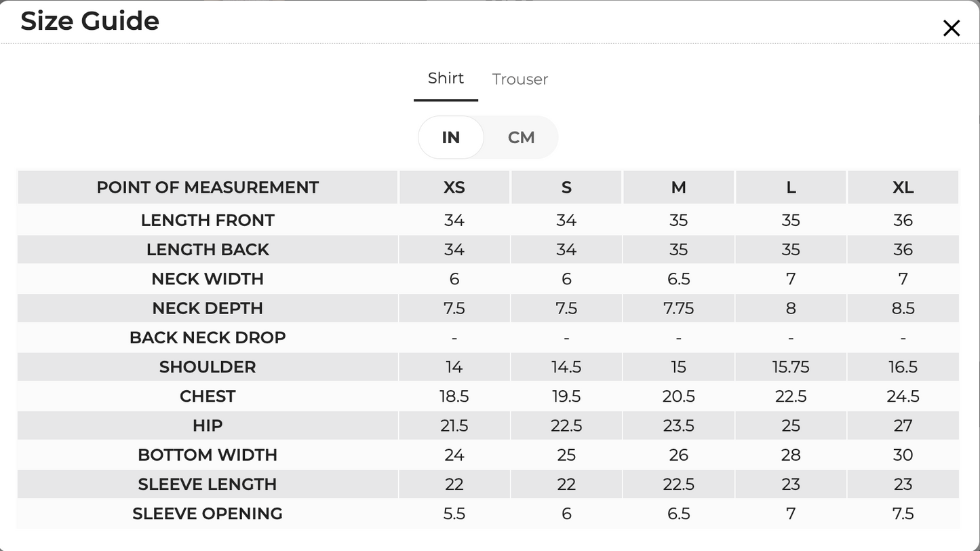Image resolution: width=980 pixels, height=551 pixels.
Task: Switch to the Trouser tab
Action: coord(520,79)
